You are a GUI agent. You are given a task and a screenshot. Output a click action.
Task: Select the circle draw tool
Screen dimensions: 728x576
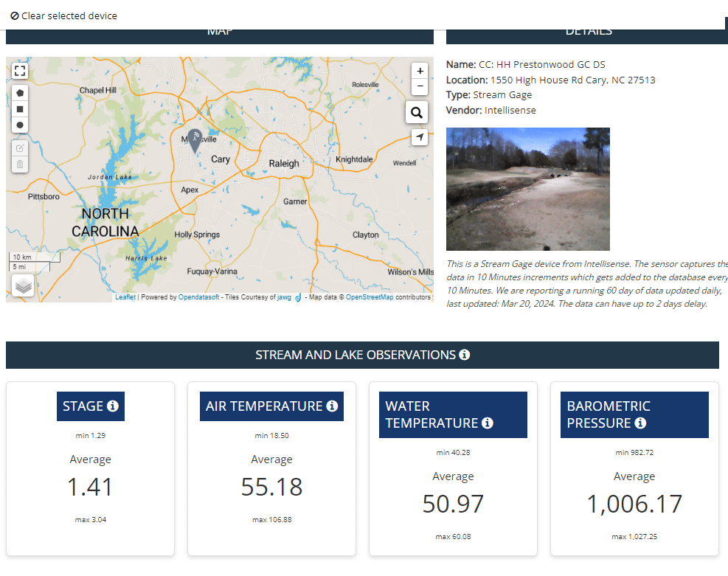pyautogui.click(x=20, y=125)
